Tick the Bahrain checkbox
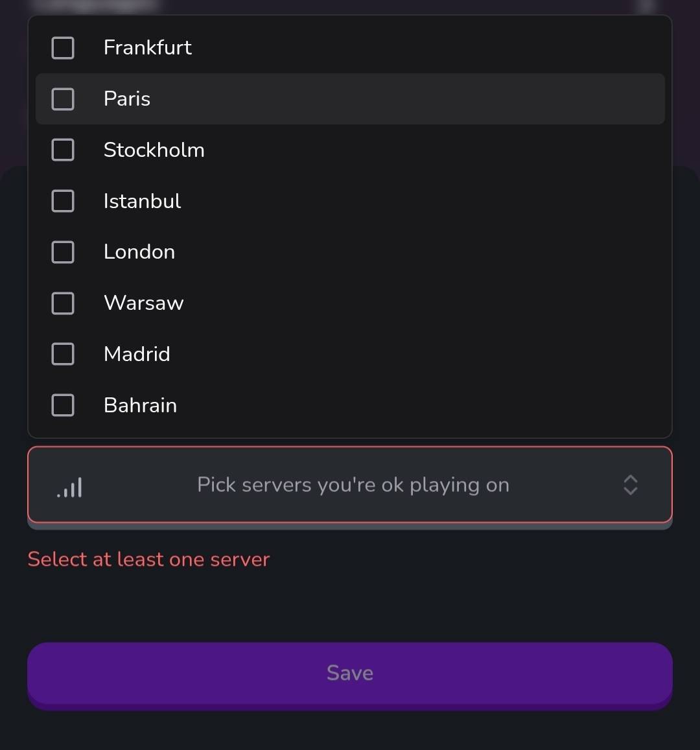700x750 pixels. tap(63, 405)
